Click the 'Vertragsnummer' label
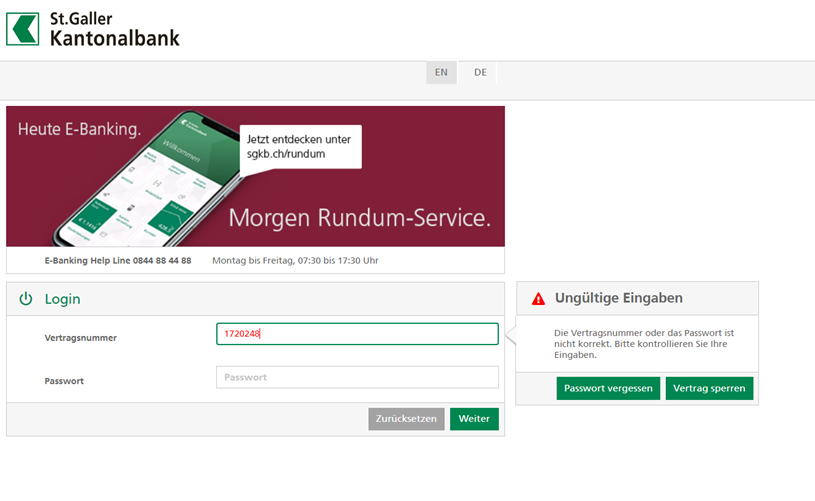815x501 pixels. click(x=81, y=338)
